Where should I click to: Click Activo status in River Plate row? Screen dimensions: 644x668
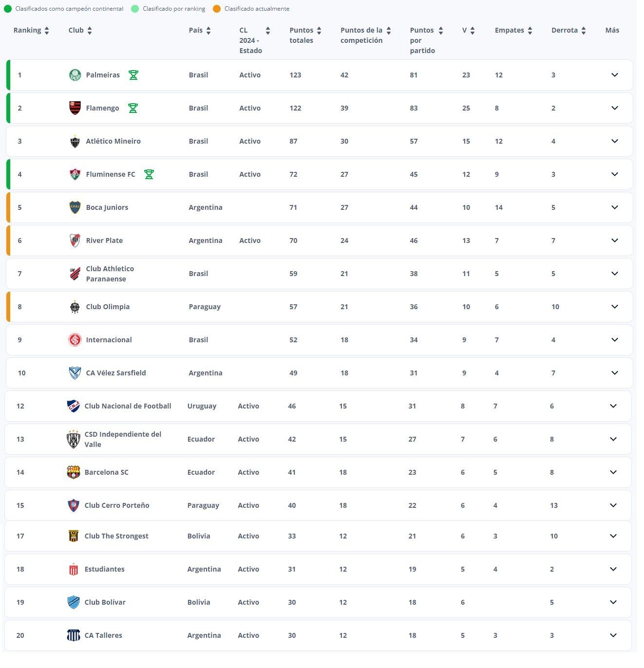250,241
